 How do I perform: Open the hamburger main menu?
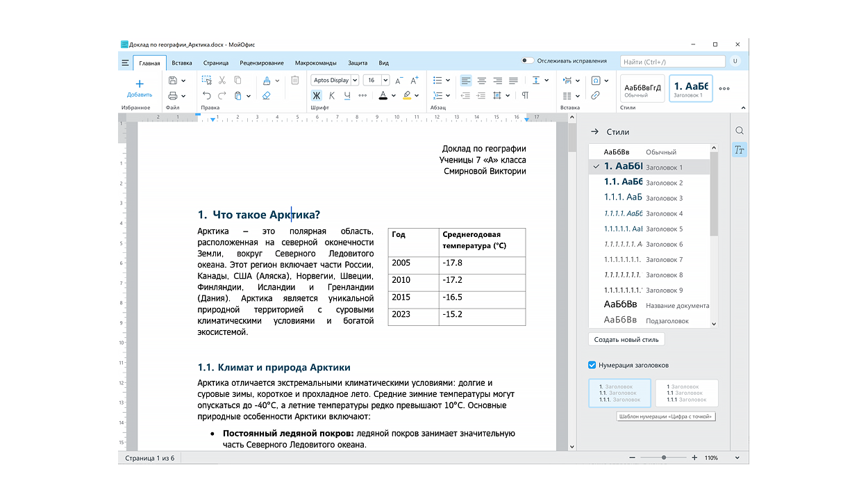(x=125, y=63)
